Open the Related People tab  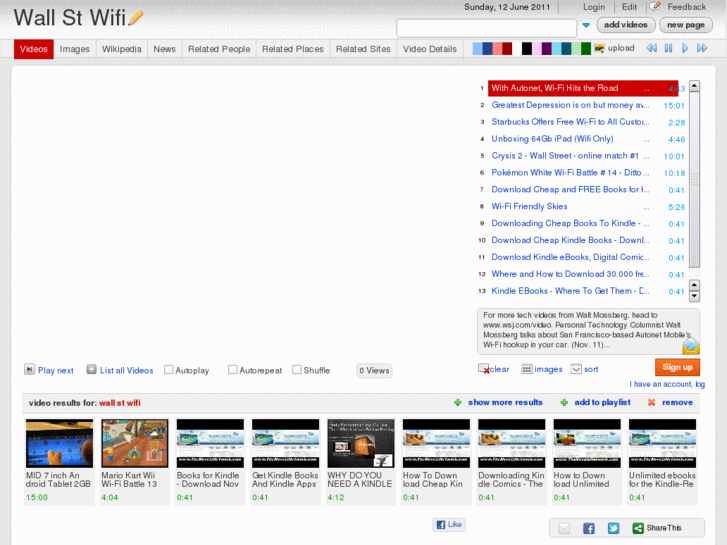[x=219, y=49]
